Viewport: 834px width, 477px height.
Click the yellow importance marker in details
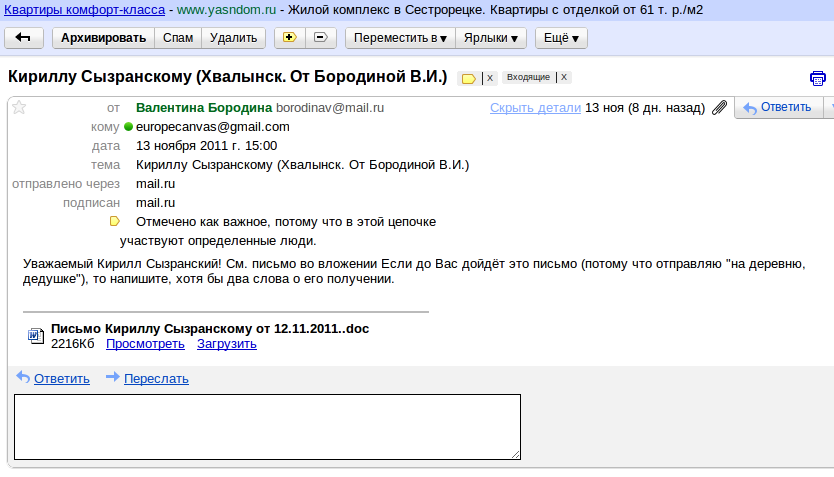click(x=114, y=221)
